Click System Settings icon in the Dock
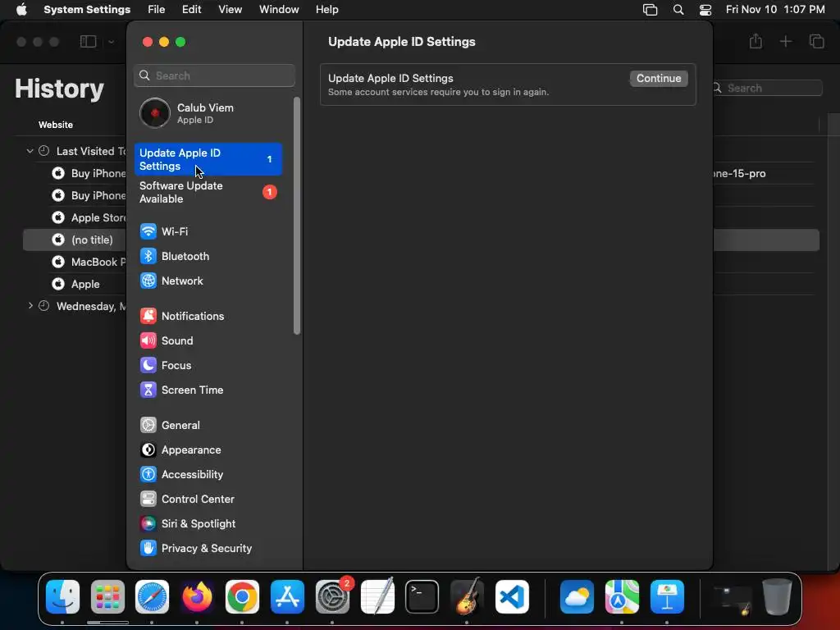This screenshot has width=840, height=630. (x=332, y=597)
